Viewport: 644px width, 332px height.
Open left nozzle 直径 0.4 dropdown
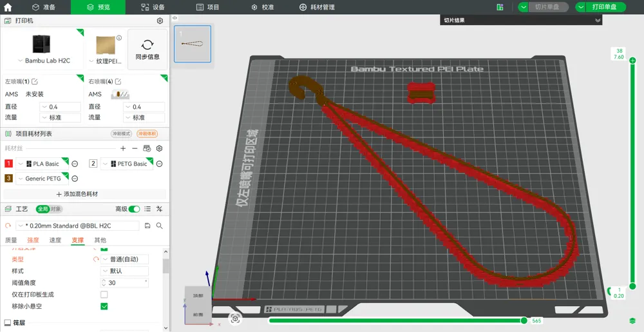61,107
